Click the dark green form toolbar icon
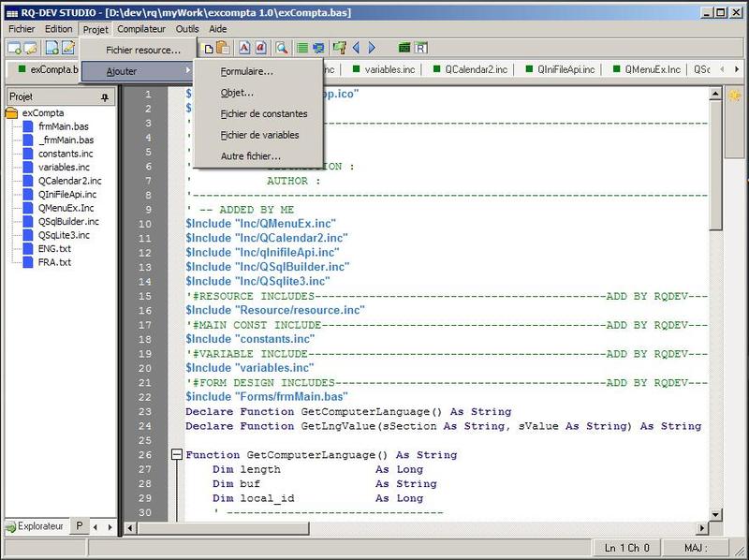749x560 pixels. pyautogui.click(x=404, y=48)
